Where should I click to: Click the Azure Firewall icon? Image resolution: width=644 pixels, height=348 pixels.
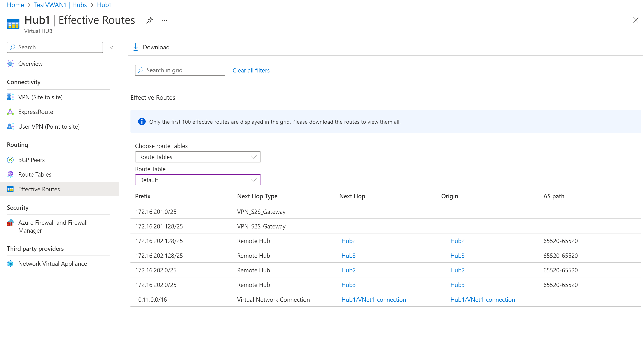point(10,223)
